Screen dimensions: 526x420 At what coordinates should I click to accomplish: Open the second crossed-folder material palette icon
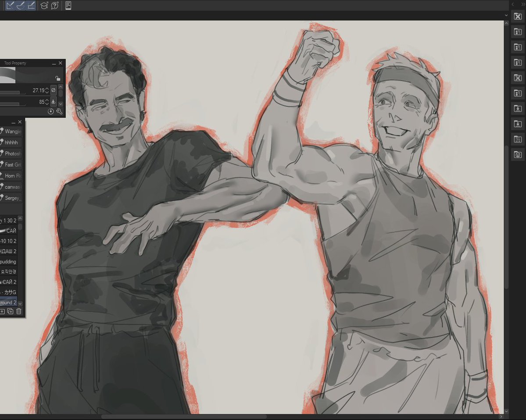(x=518, y=78)
